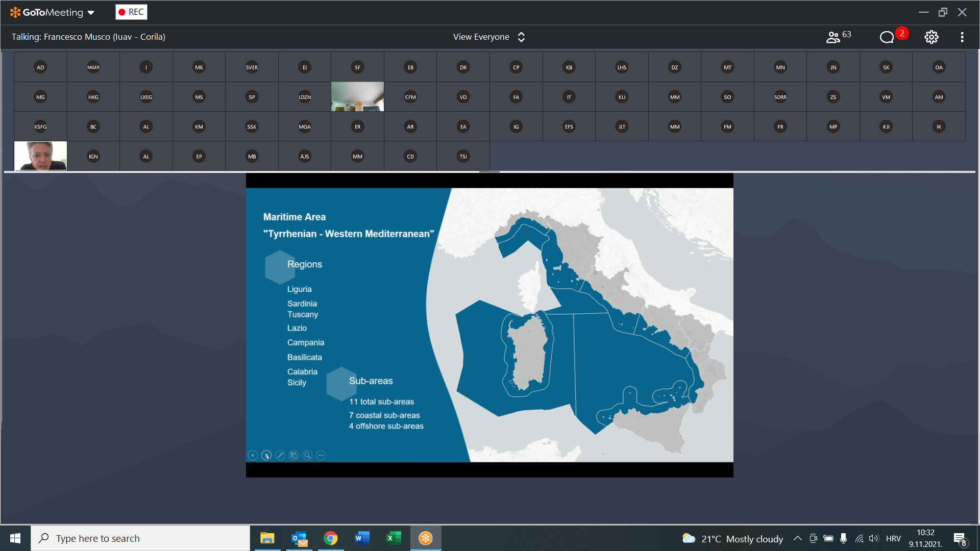Click the HRV language indicator
Viewport: 980px width, 551px height.
[x=893, y=538]
